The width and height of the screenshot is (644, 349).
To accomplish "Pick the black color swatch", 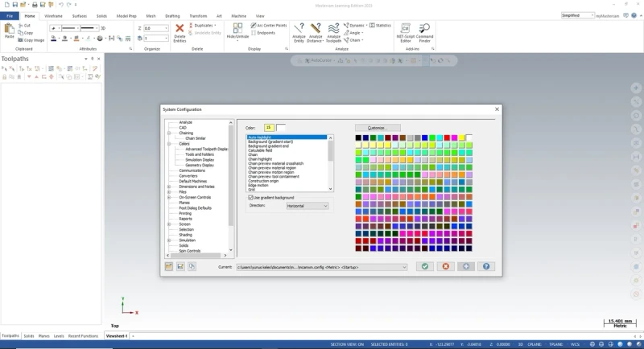I will [358, 138].
